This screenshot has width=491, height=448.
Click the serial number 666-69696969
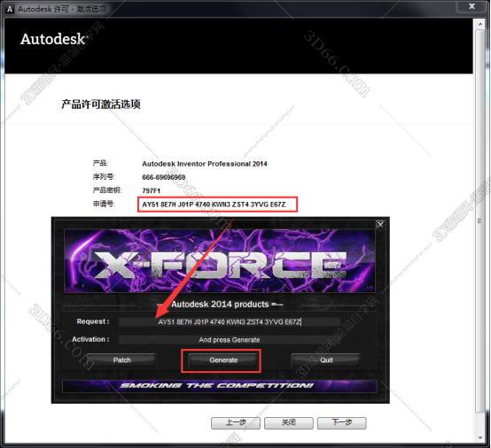point(163,177)
